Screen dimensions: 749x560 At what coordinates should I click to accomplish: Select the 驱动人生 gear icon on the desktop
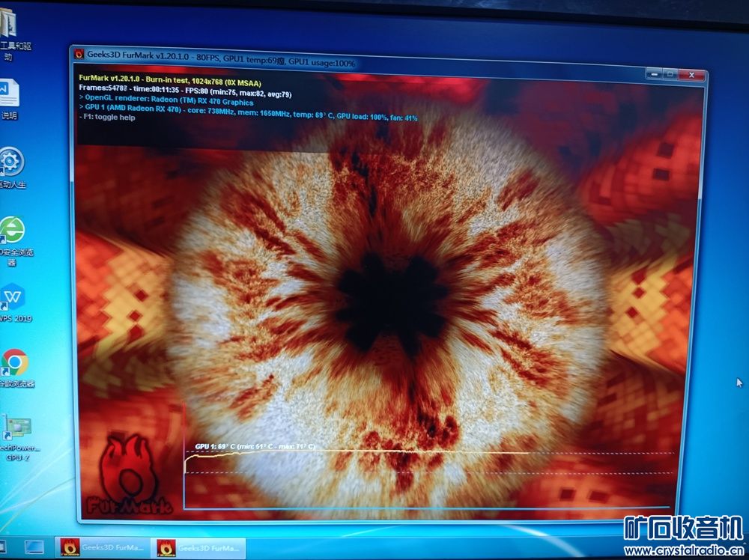[11, 168]
